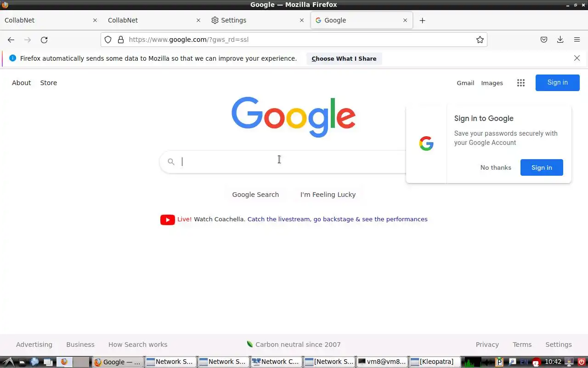
Task: Open the Gmail link
Action: click(465, 83)
